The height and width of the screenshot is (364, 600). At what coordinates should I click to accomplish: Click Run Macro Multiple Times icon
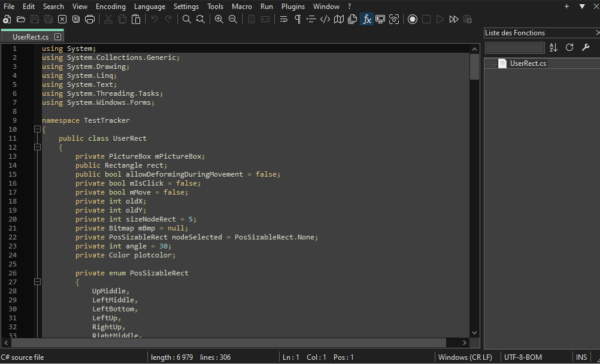click(454, 19)
